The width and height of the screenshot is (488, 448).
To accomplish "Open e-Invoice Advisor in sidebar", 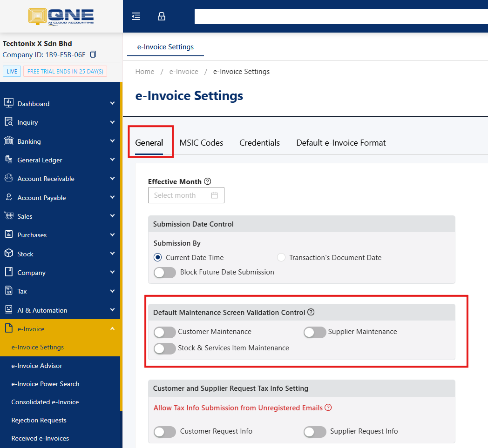I will click(x=37, y=366).
